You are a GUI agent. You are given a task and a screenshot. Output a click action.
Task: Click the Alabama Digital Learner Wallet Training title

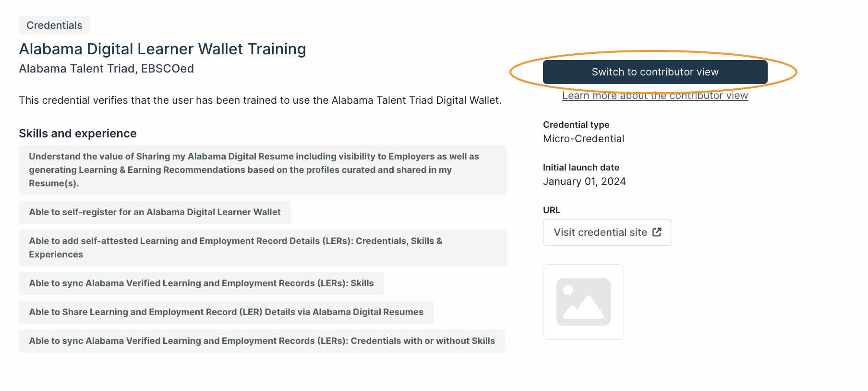point(162,49)
